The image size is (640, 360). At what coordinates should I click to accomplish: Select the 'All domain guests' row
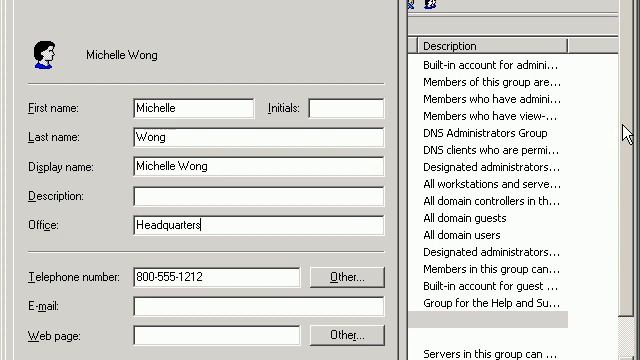[464, 218]
